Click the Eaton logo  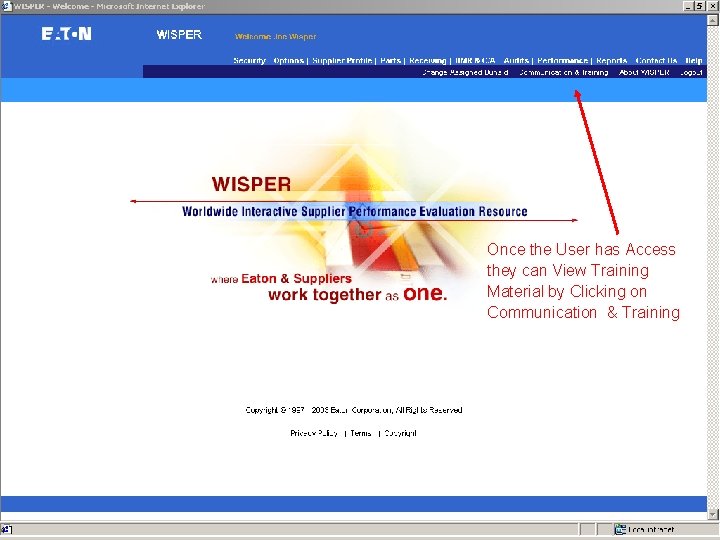[x=67, y=34]
